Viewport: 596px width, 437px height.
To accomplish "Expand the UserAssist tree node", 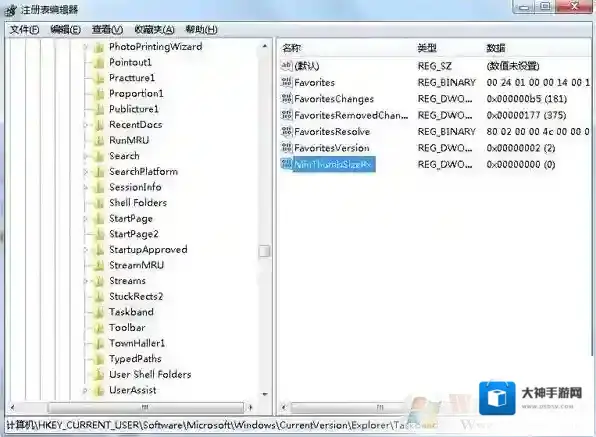I will tap(86, 390).
